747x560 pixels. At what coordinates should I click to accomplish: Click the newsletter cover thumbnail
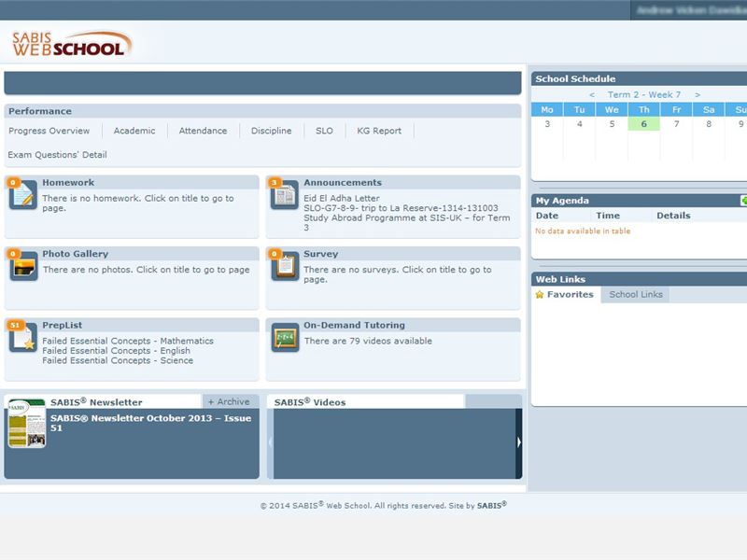(27, 424)
